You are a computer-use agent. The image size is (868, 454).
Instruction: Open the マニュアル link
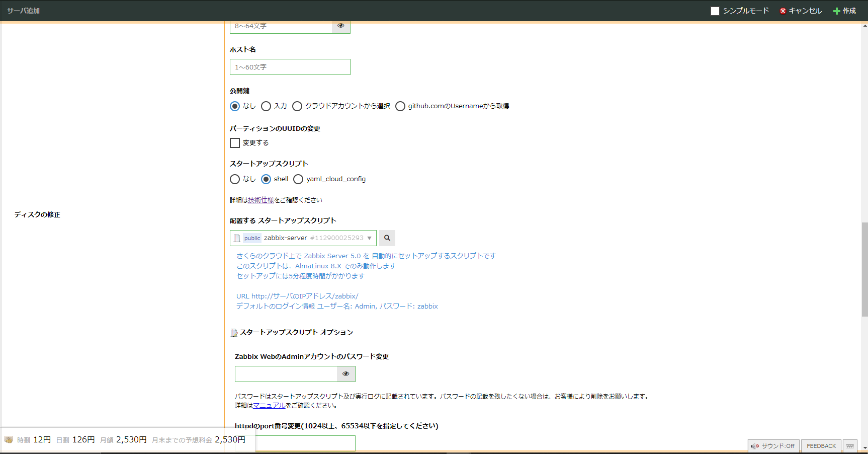pos(269,406)
